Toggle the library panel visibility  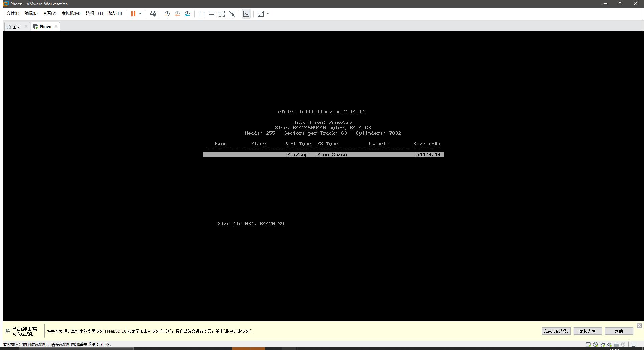202,14
